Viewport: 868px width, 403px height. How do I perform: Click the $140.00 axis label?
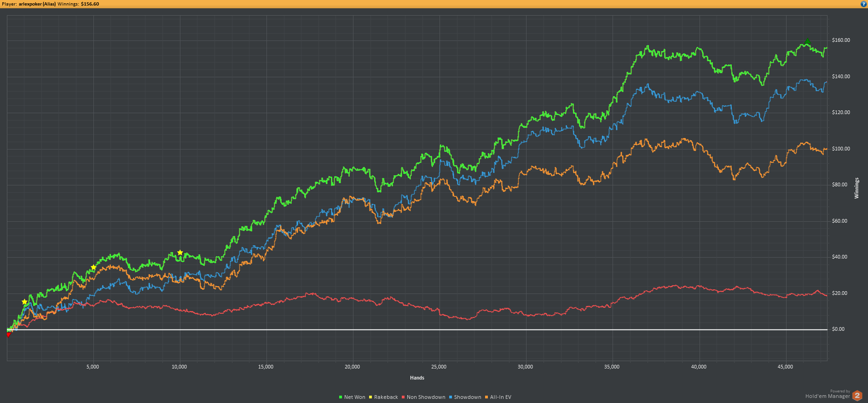841,76
